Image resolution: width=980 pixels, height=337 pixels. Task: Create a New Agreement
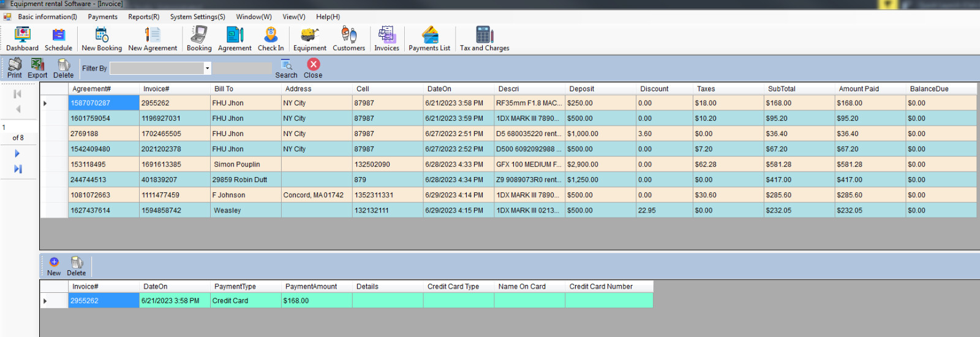tap(153, 39)
